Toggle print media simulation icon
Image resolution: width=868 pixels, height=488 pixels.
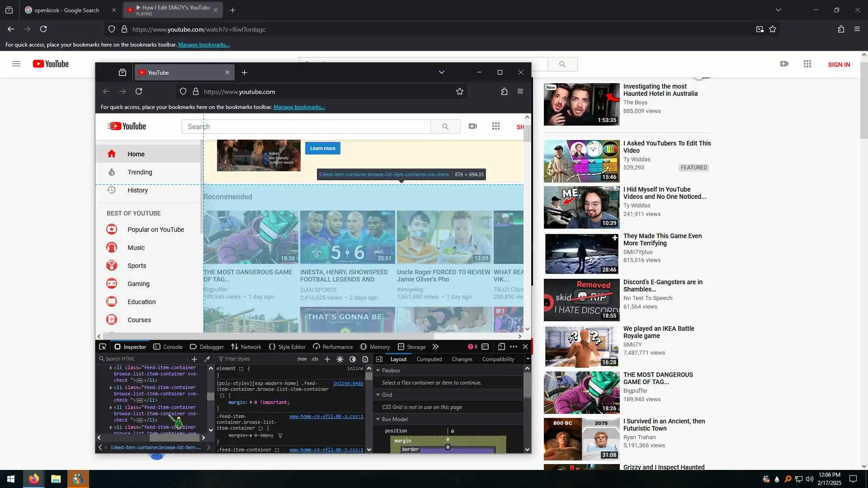(x=365, y=359)
